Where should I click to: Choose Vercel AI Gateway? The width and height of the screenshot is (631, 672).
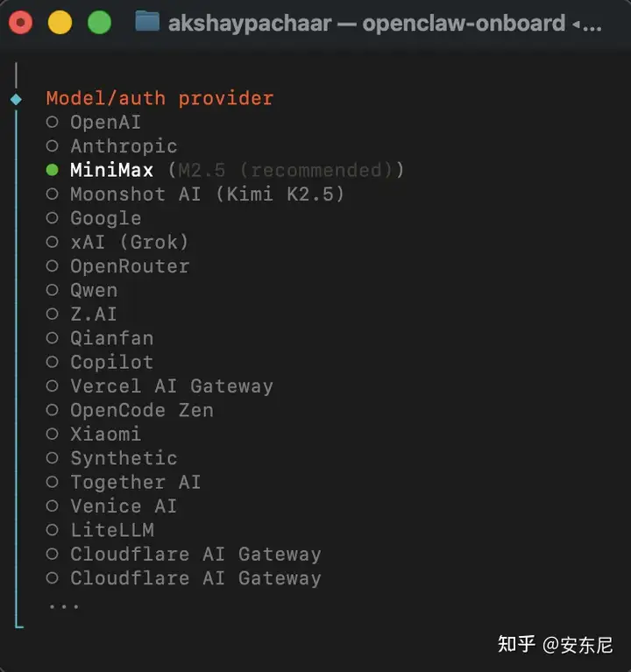171,386
